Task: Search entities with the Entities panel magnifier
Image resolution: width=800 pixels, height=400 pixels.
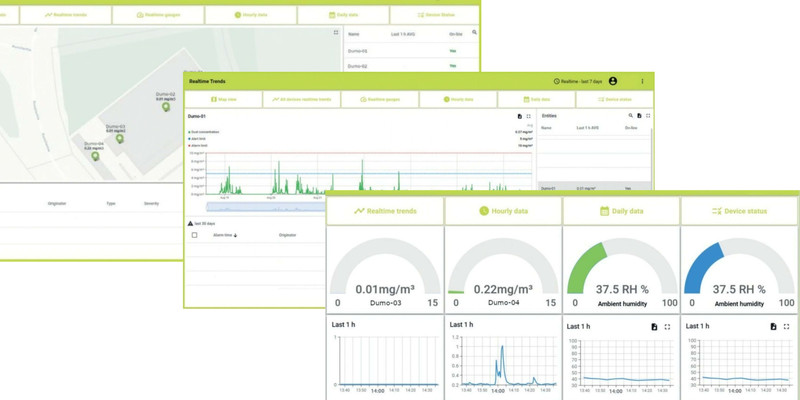Action: click(631, 116)
